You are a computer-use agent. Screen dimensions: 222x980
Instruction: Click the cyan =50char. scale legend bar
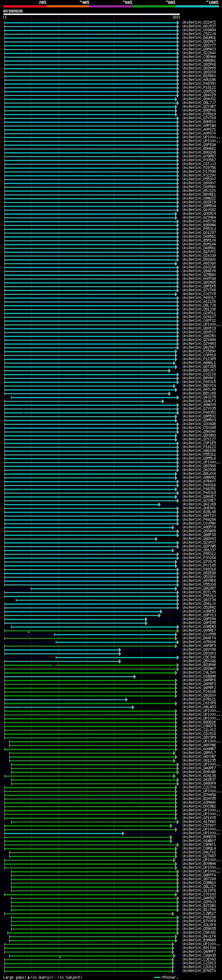(157, 977)
